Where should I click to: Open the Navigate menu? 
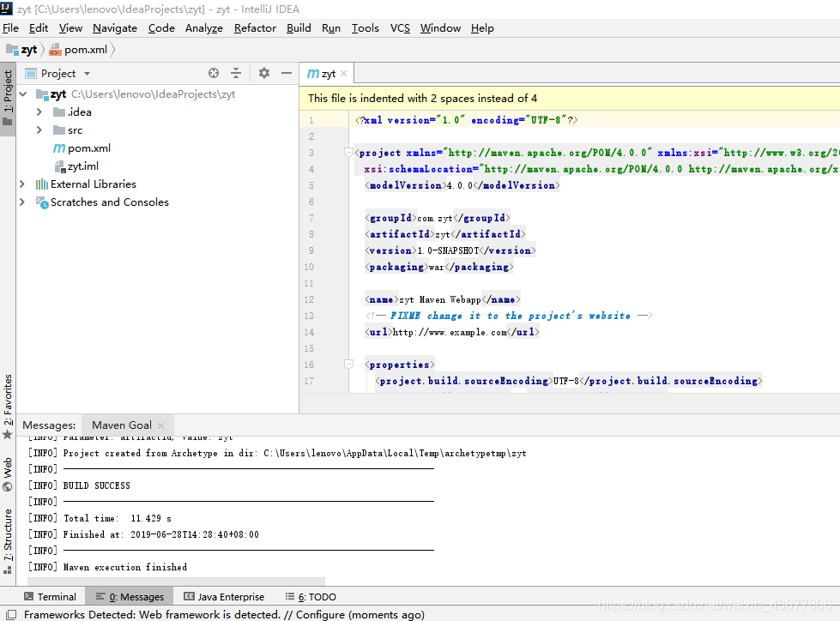pos(115,27)
